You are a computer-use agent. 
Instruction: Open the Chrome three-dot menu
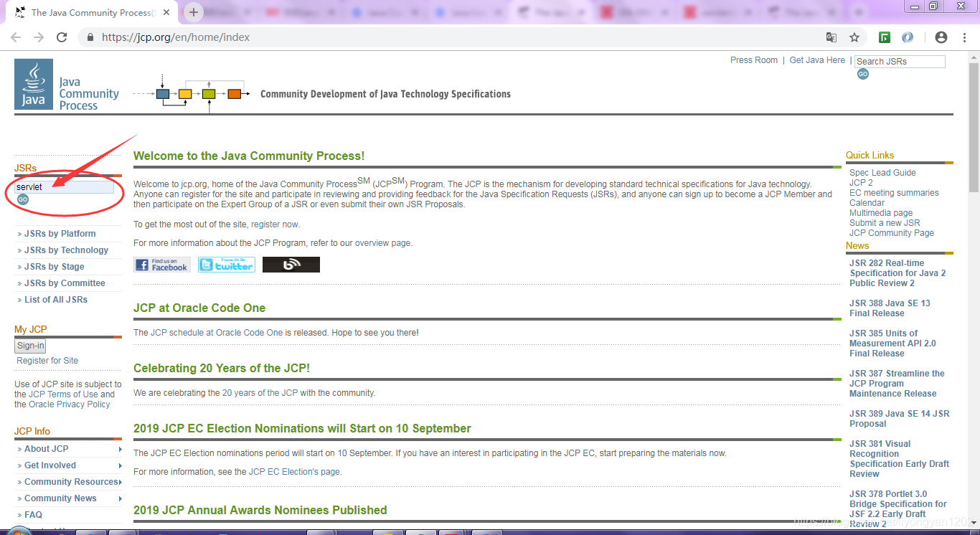click(x=965, y=37)
